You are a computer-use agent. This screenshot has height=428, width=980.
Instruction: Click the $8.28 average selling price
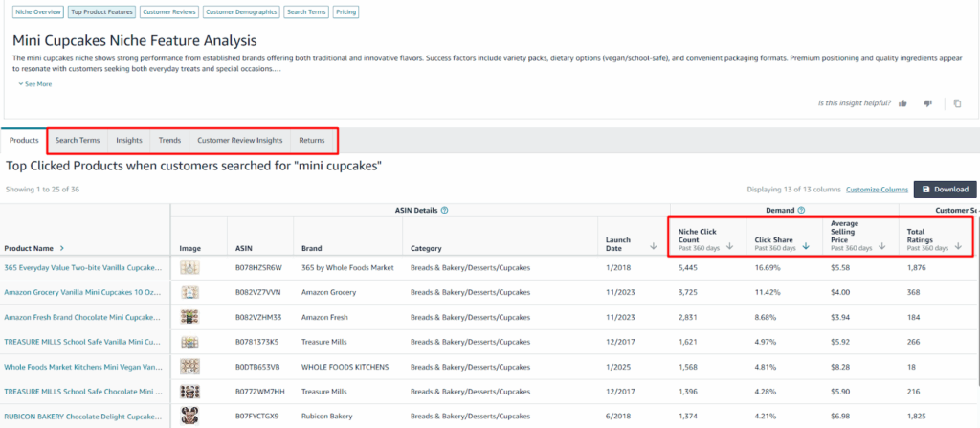point(839,367)
